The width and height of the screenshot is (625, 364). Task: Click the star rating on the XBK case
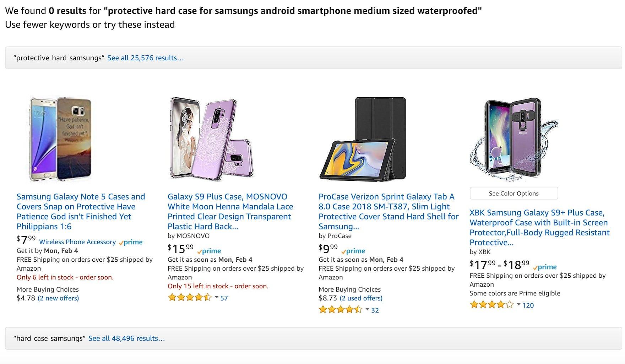[491, 305]
